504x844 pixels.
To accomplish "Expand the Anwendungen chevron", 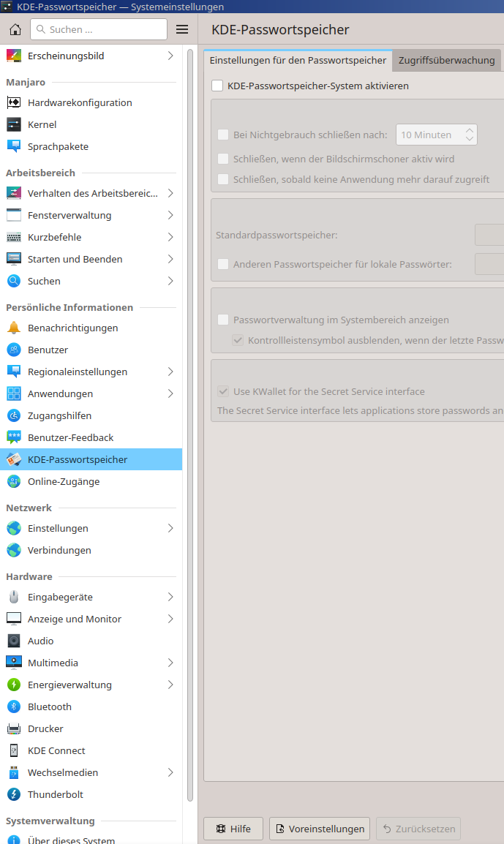I will [x=170, y=394].
